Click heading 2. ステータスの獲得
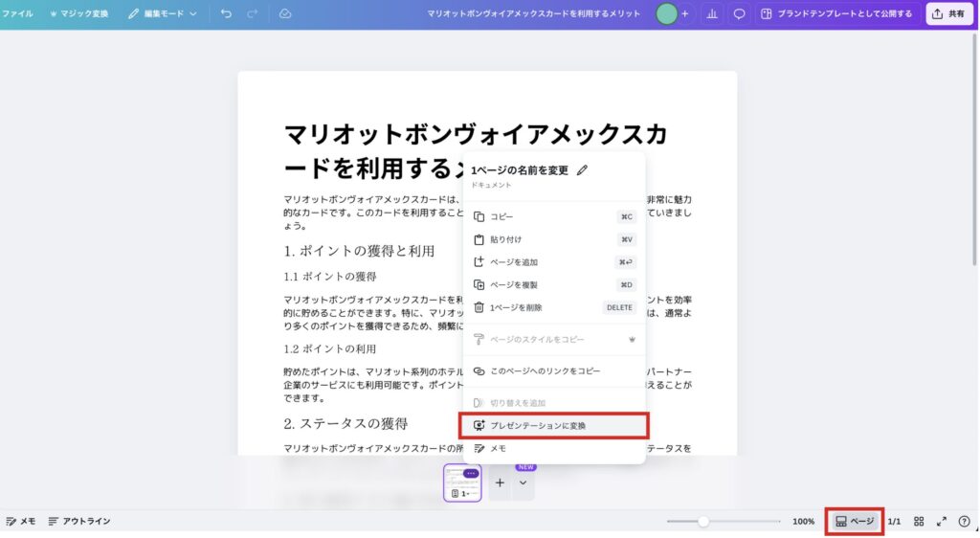 point(345,424)
